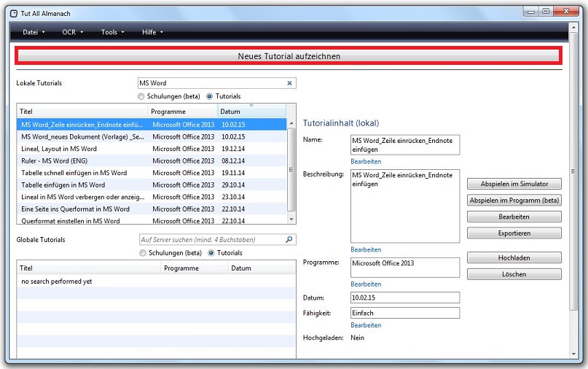588x369 pixels.
Task: Select Tutorials radio under Lokale Tutorials
Action: click(x=210, y=96)
